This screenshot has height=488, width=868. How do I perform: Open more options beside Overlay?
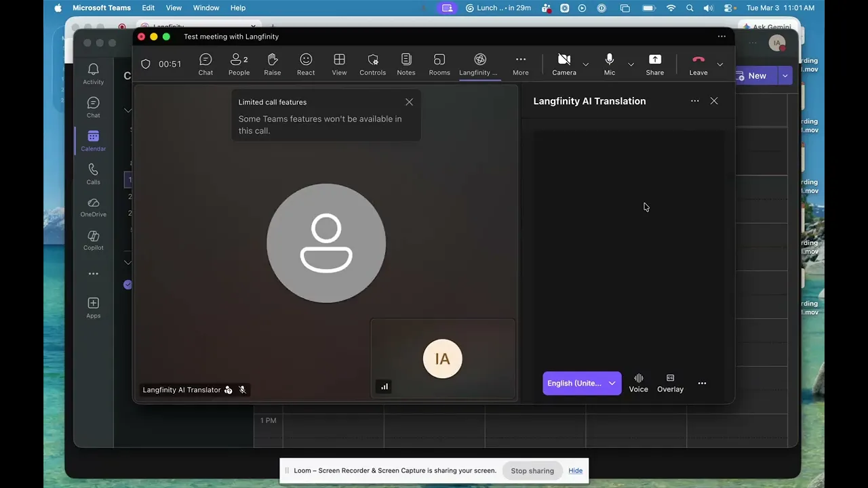(x=702, y=383)
